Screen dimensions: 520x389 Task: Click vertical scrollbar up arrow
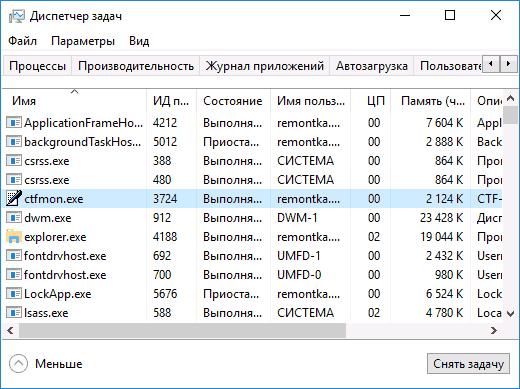pos(510,98)
